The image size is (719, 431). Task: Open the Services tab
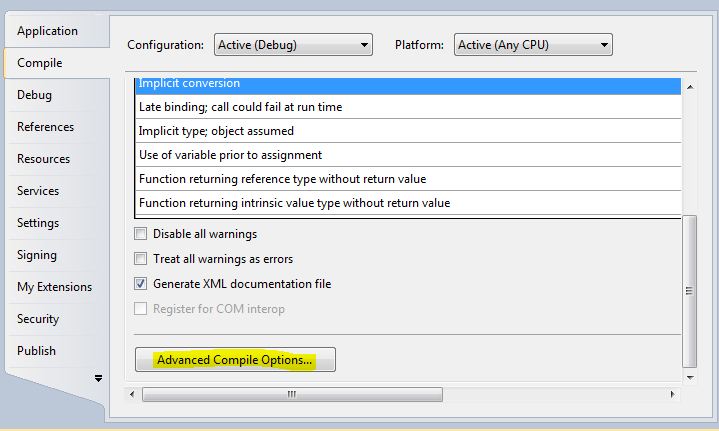[x=57, y=191]
